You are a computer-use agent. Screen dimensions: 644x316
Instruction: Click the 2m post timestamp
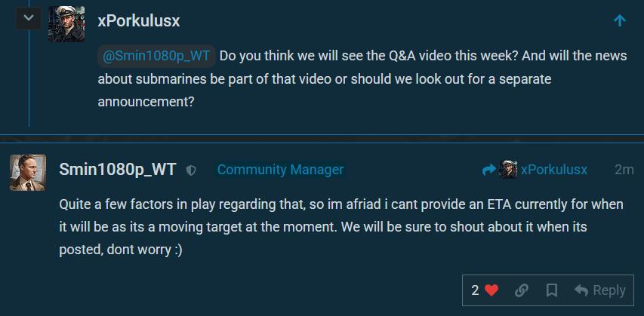624,170
